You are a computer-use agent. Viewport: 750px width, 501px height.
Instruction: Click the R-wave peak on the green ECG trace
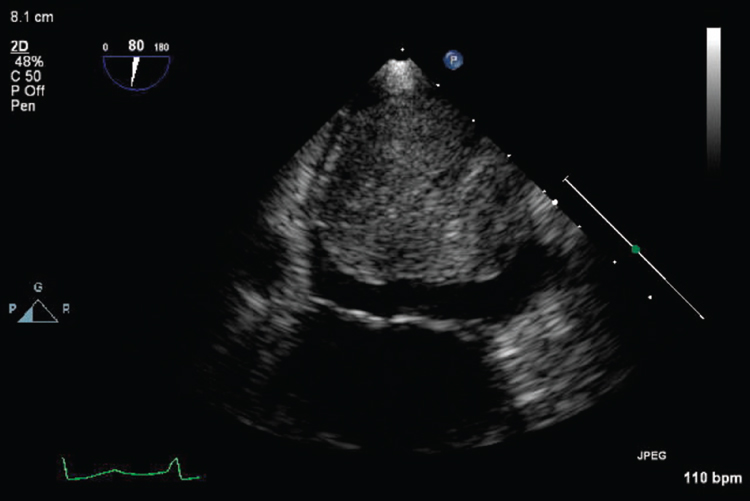click(176, 460)
